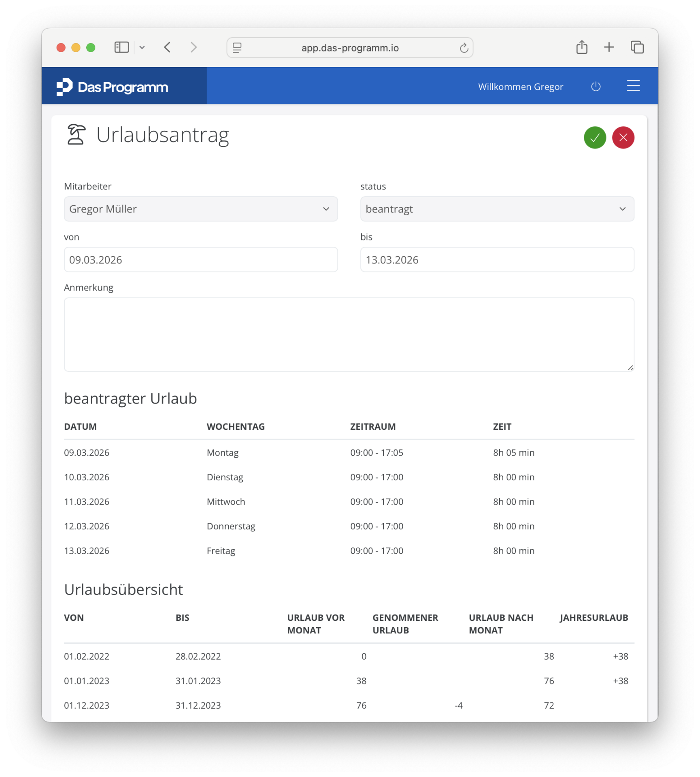Click into the Anmerkung text area
Image resolution: width=700 pixels, height=777 pixels.
349,334
